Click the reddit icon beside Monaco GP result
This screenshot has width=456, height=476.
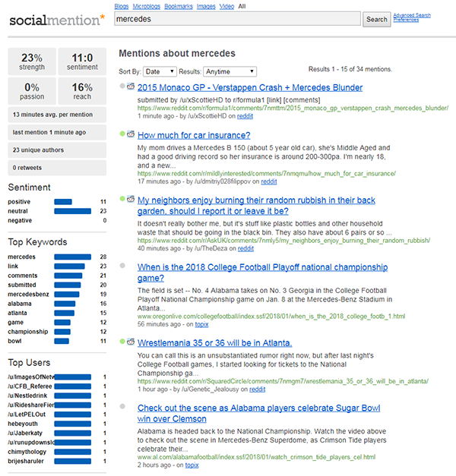pos(131,87)
